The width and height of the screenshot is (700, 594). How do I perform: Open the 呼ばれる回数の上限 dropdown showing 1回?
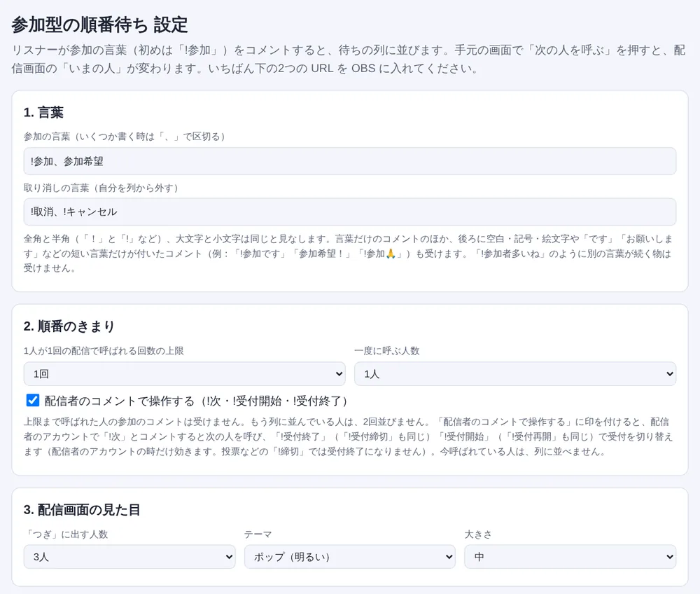tap(184, 374)
